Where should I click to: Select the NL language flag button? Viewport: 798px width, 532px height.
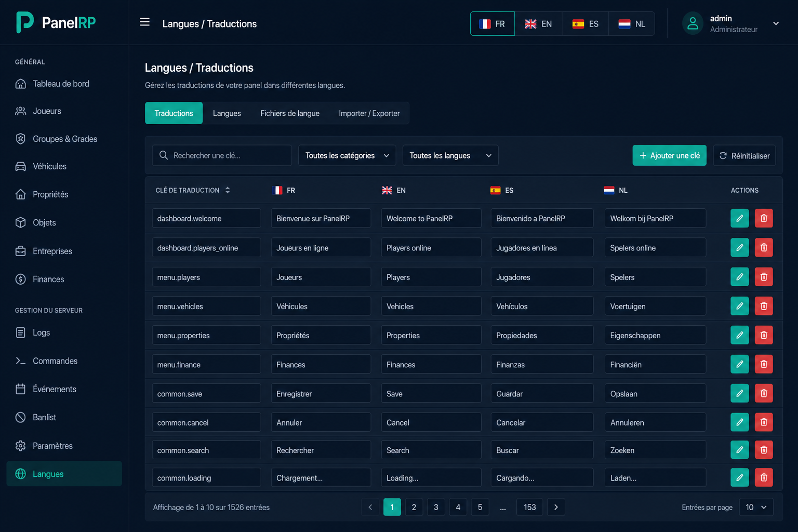[x=632, y=24]
